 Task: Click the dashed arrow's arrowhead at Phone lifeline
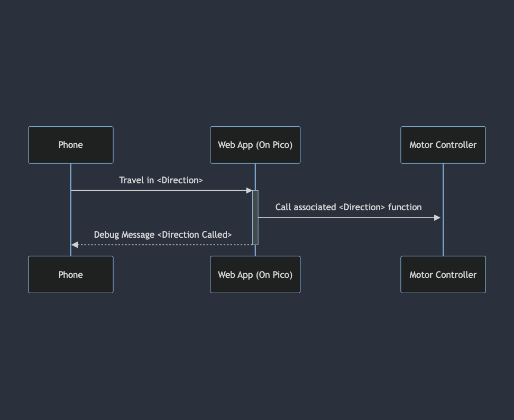pyautogui.click(x=75, y=245)
